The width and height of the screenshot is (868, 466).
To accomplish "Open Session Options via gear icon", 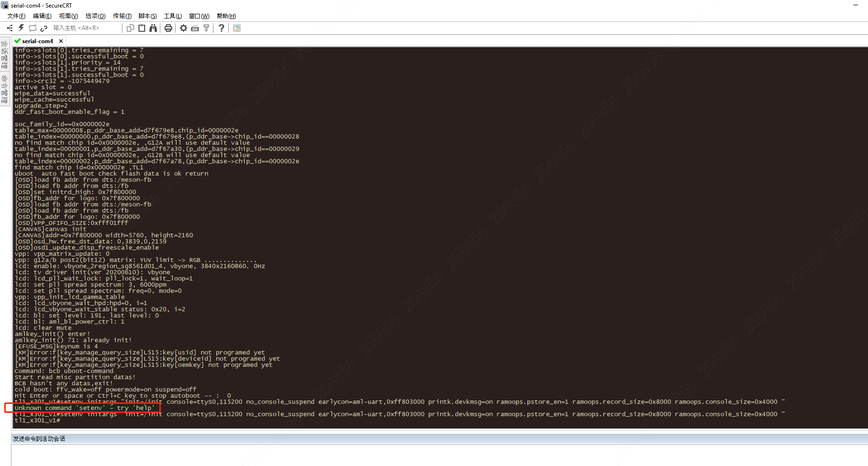I will click(x=184, y=28).
